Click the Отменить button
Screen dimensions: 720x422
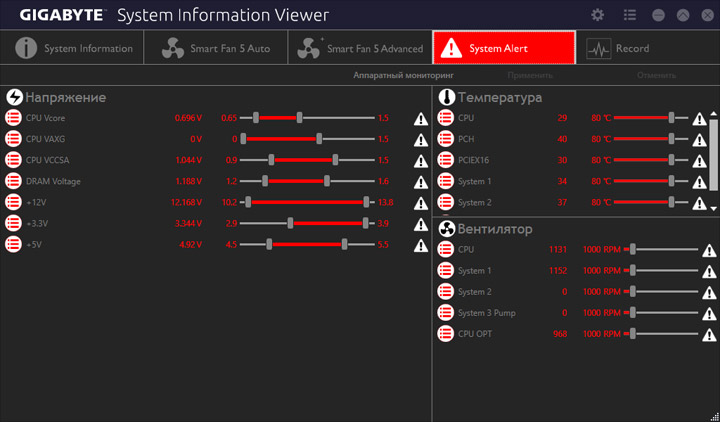[656, 75]
